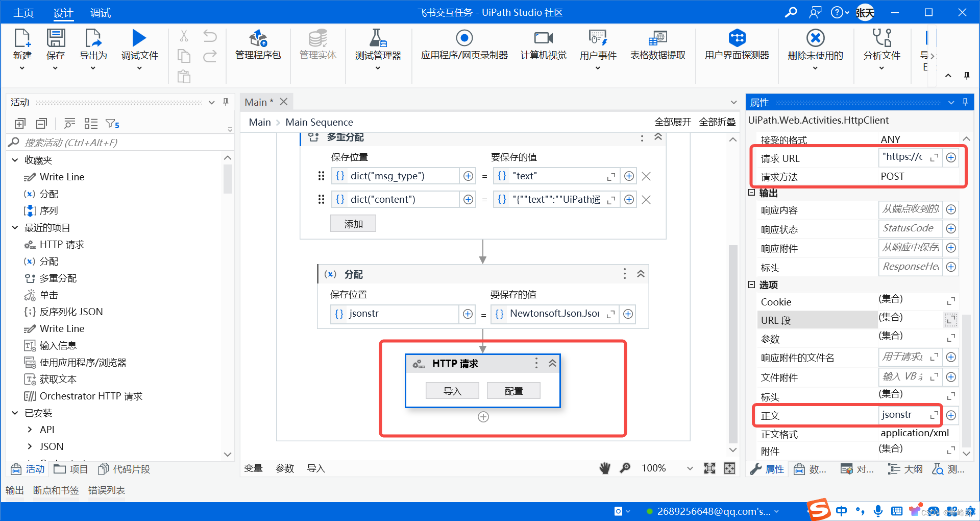This screenshot has width=980, height=521.
Task: Open Test Manager (测试管理器) icon
Action: (378, 38)
